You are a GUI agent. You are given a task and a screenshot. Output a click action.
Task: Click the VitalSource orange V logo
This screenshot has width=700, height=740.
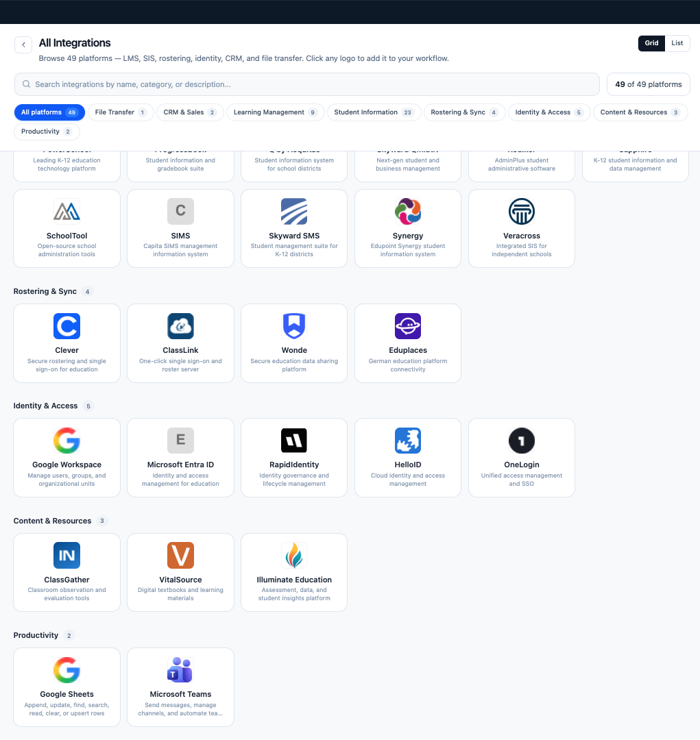pyautogui.click(x=180, y=555)
